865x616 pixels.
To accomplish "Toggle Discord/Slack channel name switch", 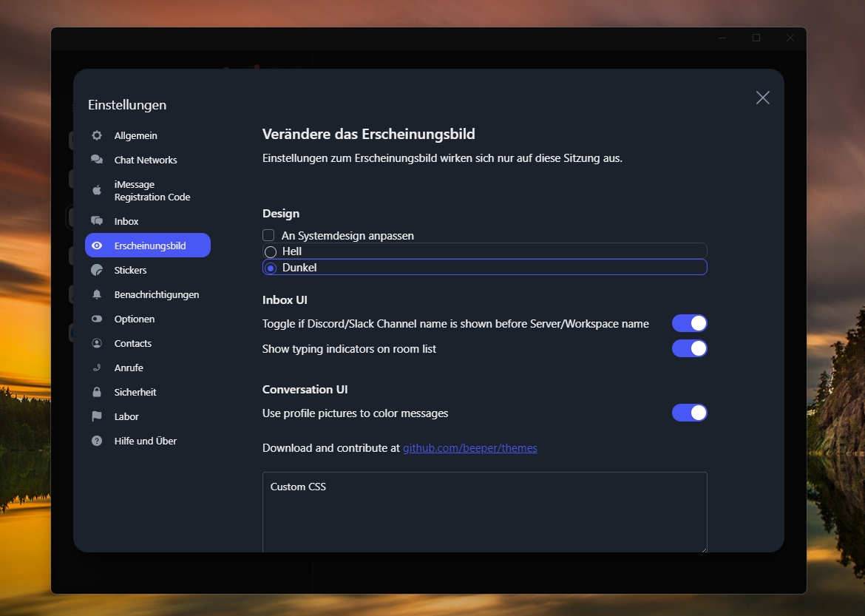I will tap(689, 323).
